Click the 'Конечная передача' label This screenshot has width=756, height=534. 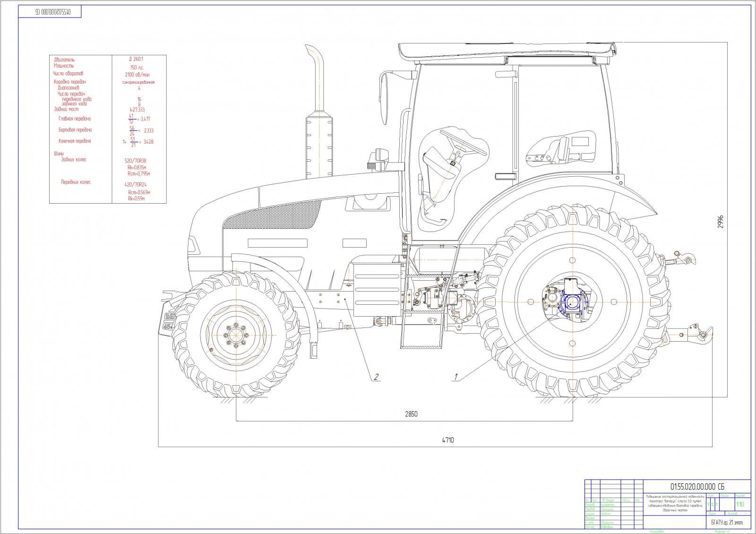75,141
